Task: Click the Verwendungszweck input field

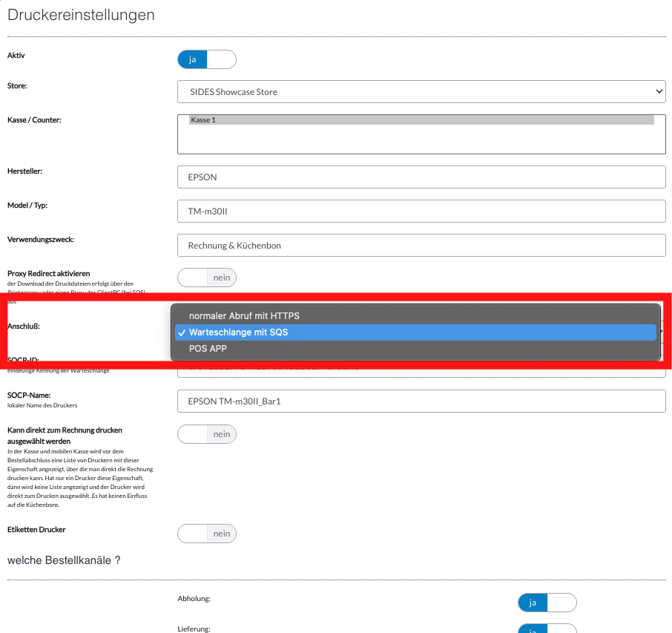Action: tap(421, 246)
